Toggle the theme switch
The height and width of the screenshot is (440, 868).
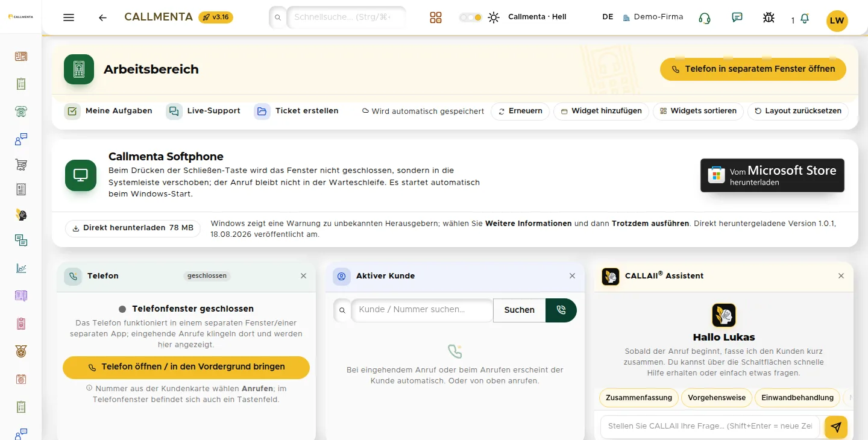[470, 17]
